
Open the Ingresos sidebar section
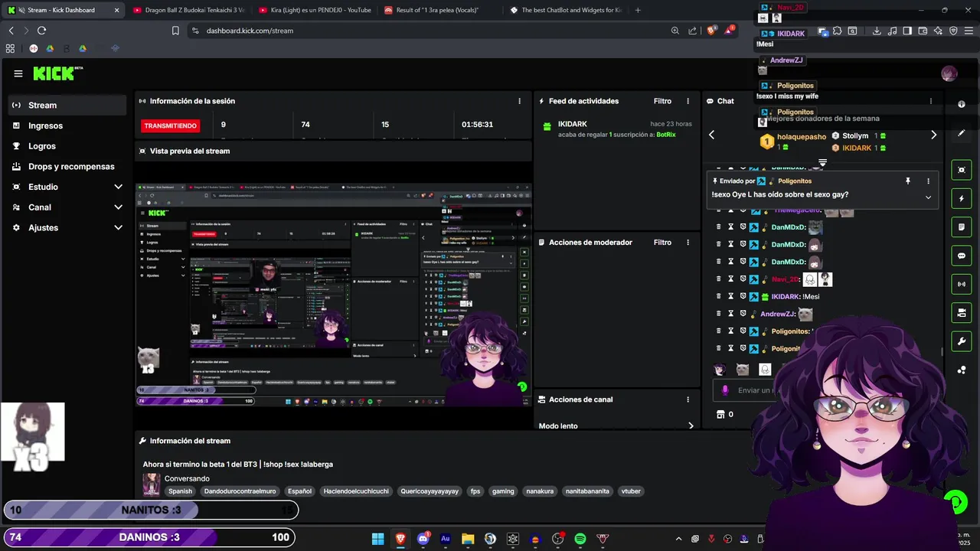(67, 126)
